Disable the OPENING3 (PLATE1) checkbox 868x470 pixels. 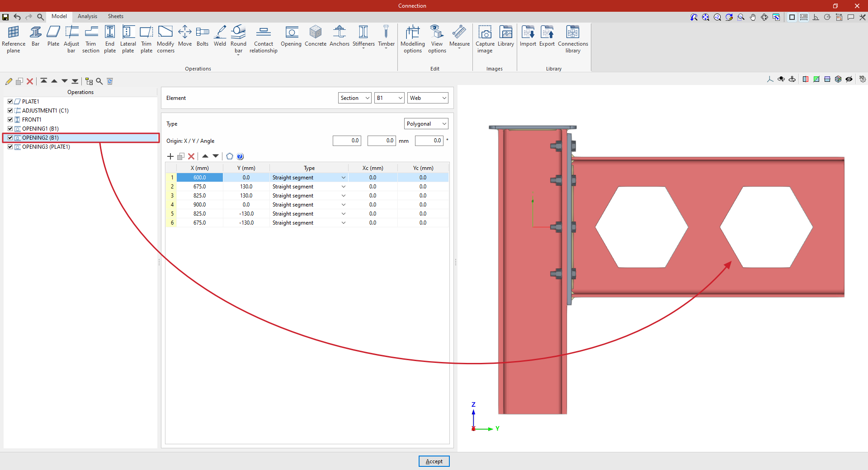click(10, 147)
